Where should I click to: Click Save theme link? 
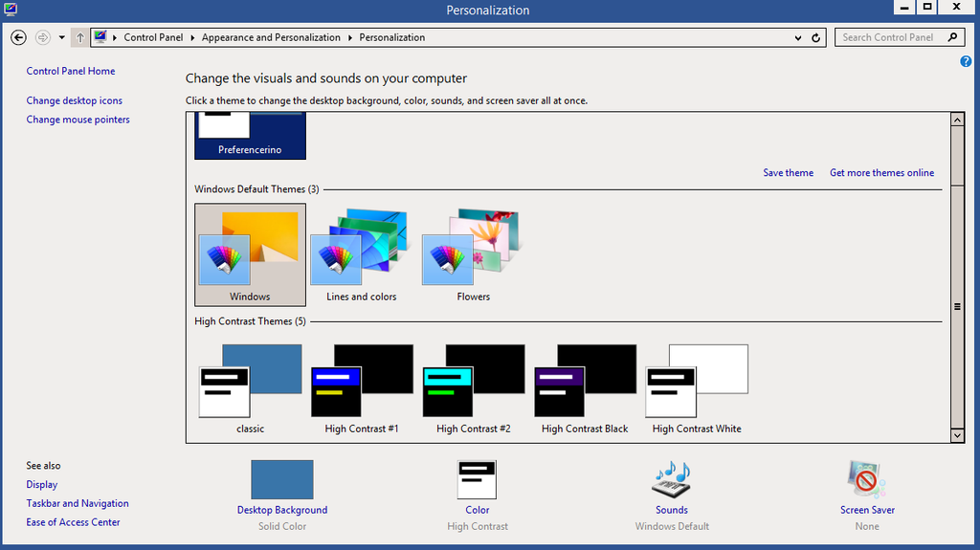[x=789, y=172]
